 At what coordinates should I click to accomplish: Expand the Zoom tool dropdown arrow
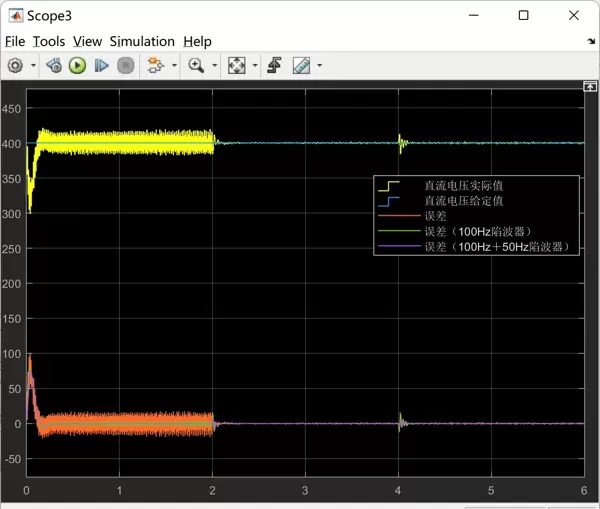click(213, 66)
